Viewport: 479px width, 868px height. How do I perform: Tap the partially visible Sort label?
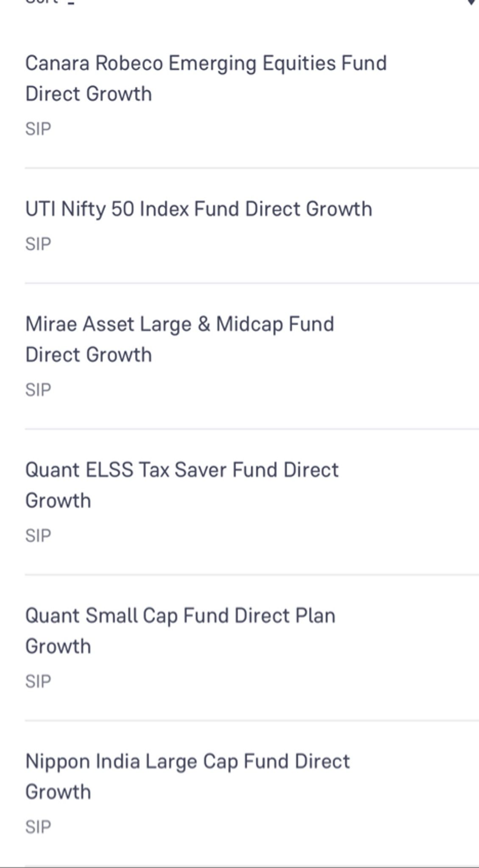[42, 2]
